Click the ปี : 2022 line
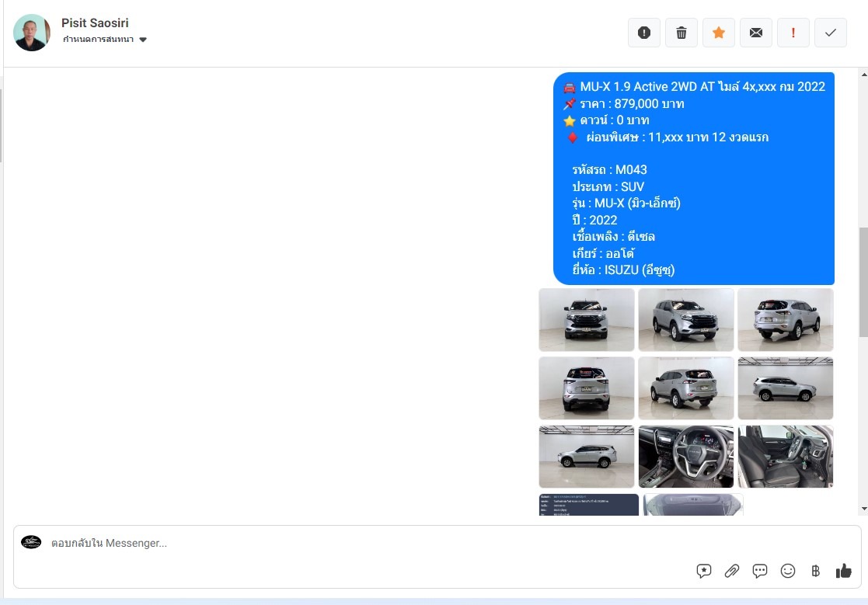This screenshot has width=868, height=605. [x=594, y=220]
